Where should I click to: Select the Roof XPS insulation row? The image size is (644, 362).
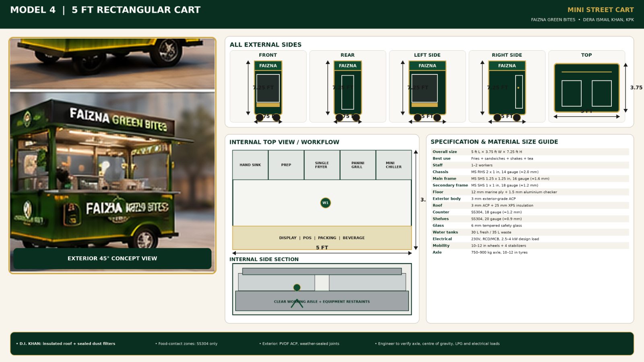(x=530, y=205)
